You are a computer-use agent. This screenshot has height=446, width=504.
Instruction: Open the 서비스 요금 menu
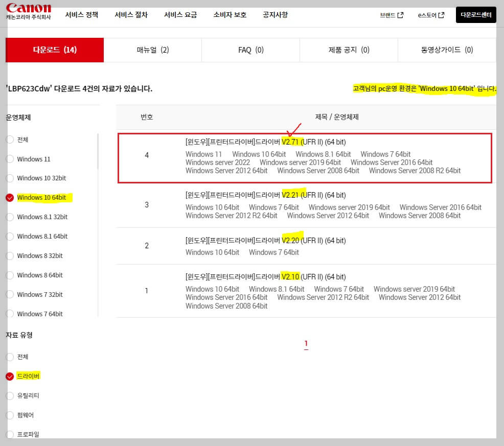[x=180, y=15]
